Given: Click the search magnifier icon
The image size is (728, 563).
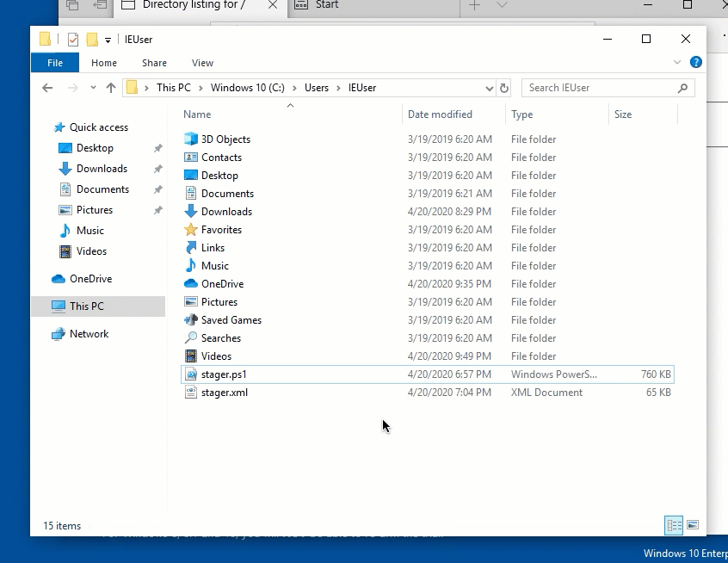Looking at the screenshot, I should click(682, 88).
